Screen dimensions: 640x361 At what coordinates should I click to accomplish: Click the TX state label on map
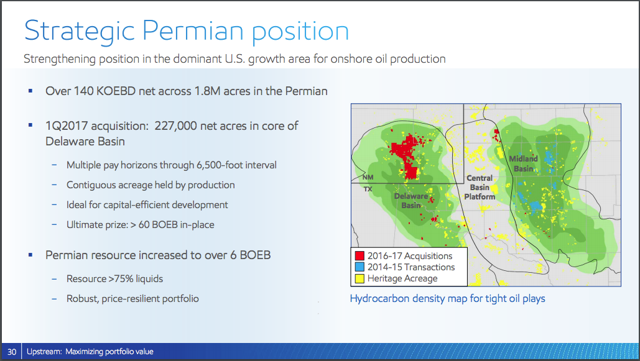point(368,189)
